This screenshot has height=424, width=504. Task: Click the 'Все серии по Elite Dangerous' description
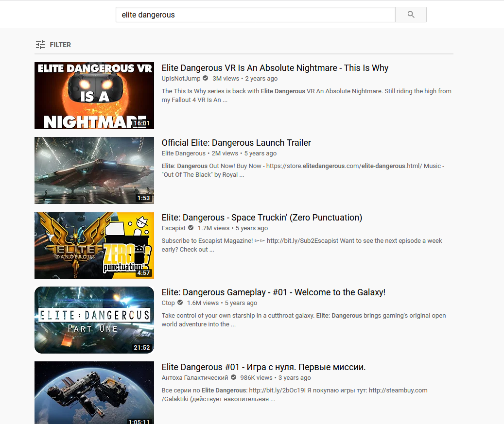point(295,395)
